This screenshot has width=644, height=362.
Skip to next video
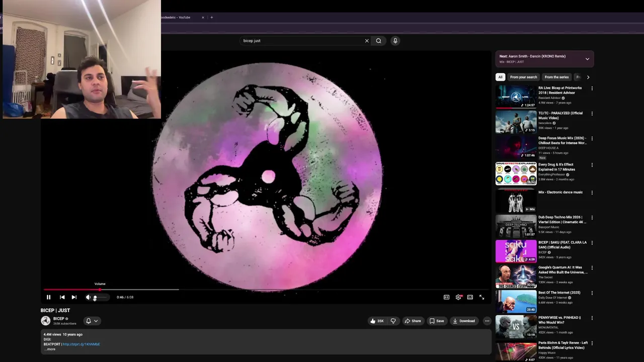pyautogui.click(x=74, y=297)
